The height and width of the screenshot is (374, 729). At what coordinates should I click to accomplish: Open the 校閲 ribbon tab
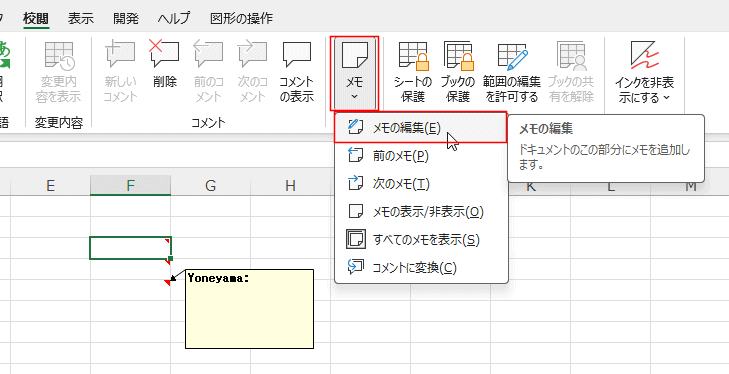37,19
